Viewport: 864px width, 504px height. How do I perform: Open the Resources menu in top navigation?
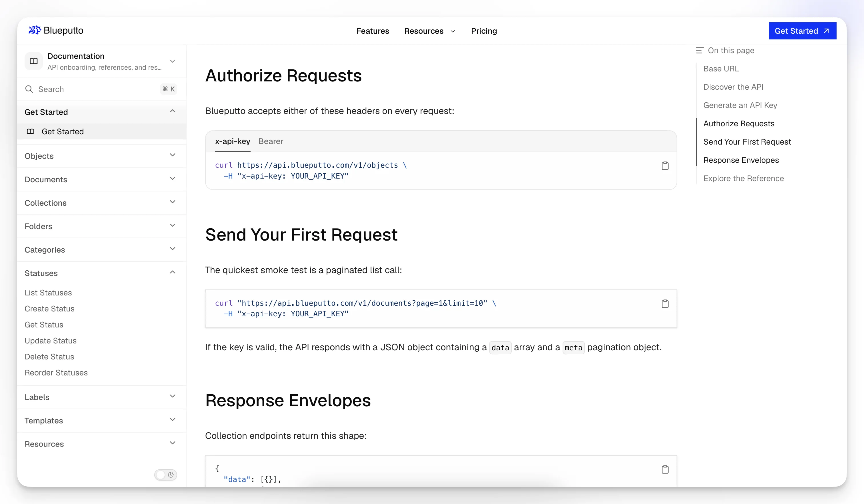click(x=430, y=31)
